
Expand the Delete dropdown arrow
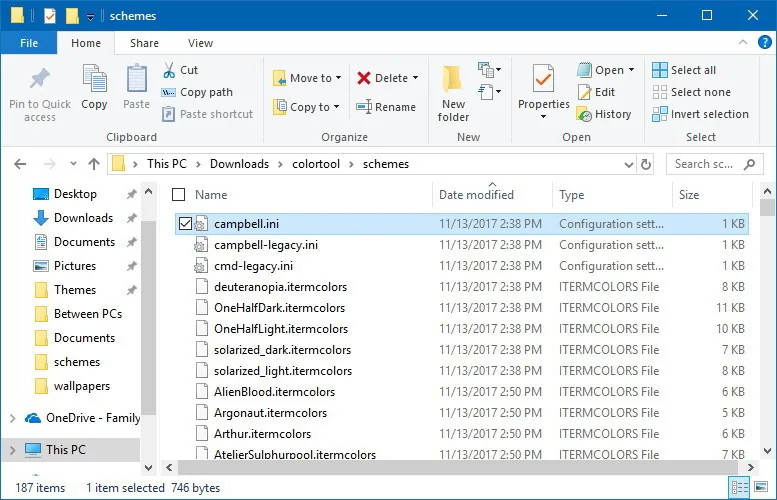pyautogui.click(x=415, y=78)
